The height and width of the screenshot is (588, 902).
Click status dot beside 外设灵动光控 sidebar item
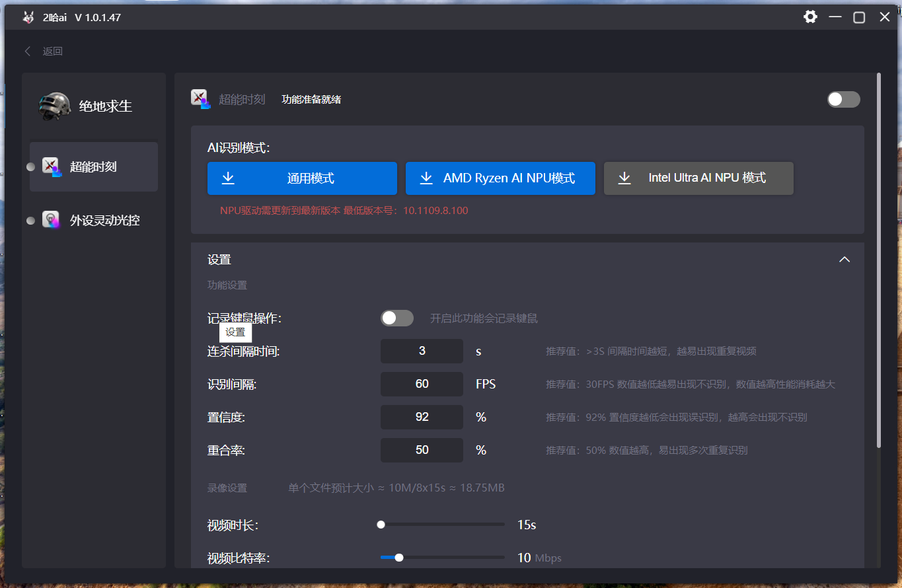[x=30, y=221]
